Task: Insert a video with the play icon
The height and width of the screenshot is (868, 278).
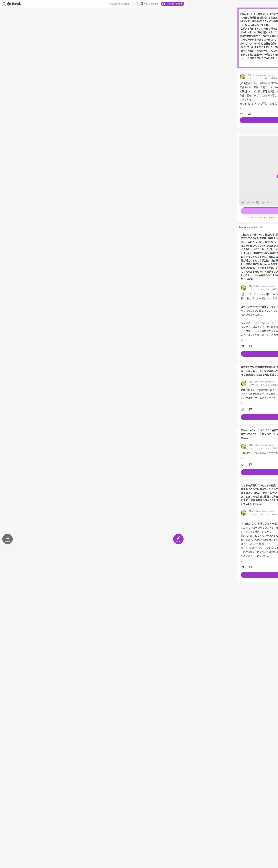Action: tap(247, 202)
